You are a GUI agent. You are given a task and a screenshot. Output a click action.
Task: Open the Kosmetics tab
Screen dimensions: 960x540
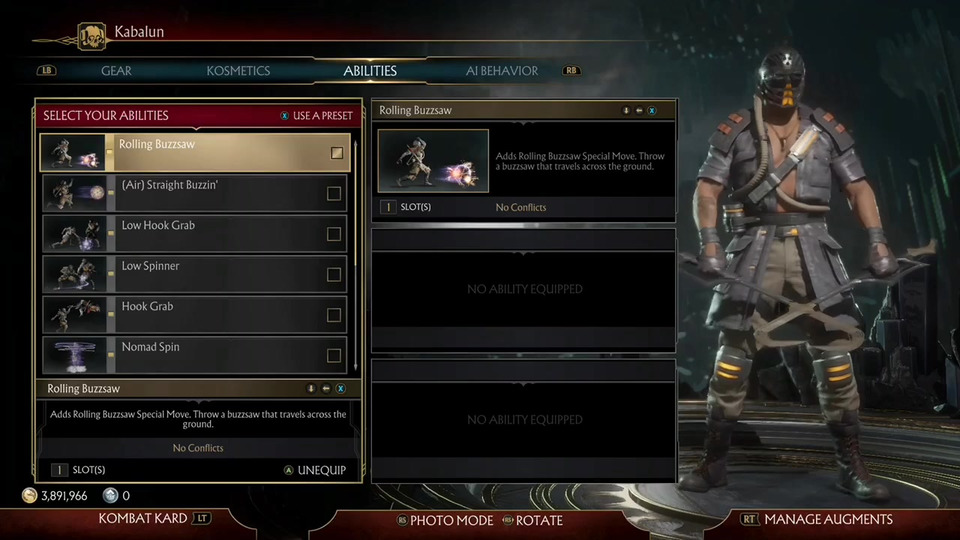pyautogui.click(x=238, y=71)
